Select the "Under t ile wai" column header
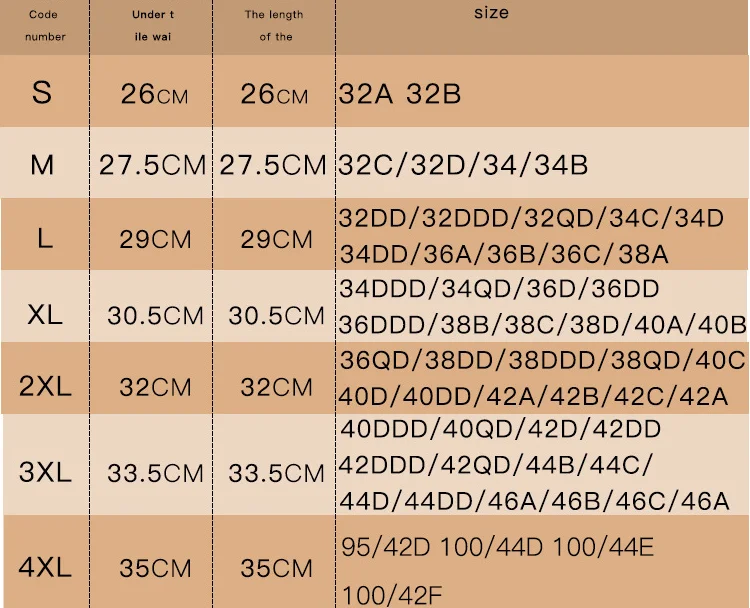The width and height of the screenshot is (750, 608). pyautogui.click(x=153, y=26)
